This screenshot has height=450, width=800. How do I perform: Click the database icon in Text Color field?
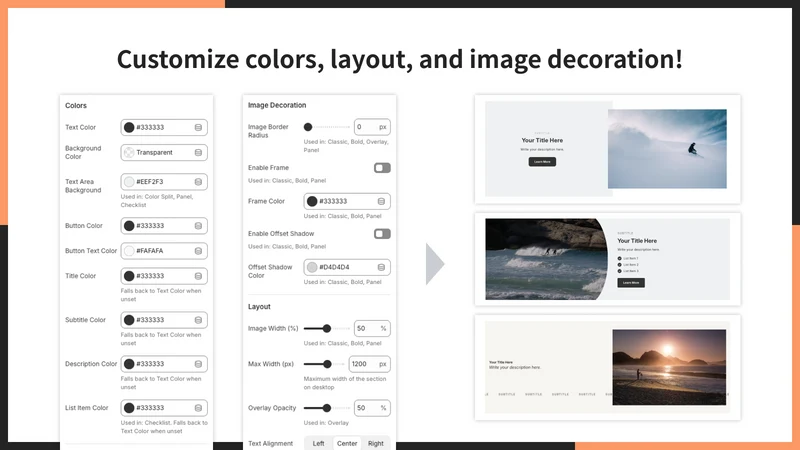[198, 128]
